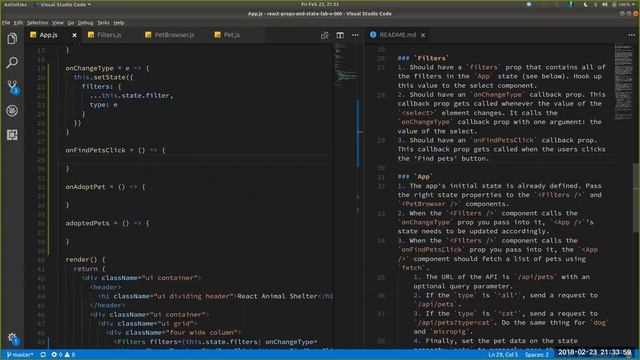Viewport: 640px width, 360px height.
Task: Close the App.js tab
Action: pos(74,35)
